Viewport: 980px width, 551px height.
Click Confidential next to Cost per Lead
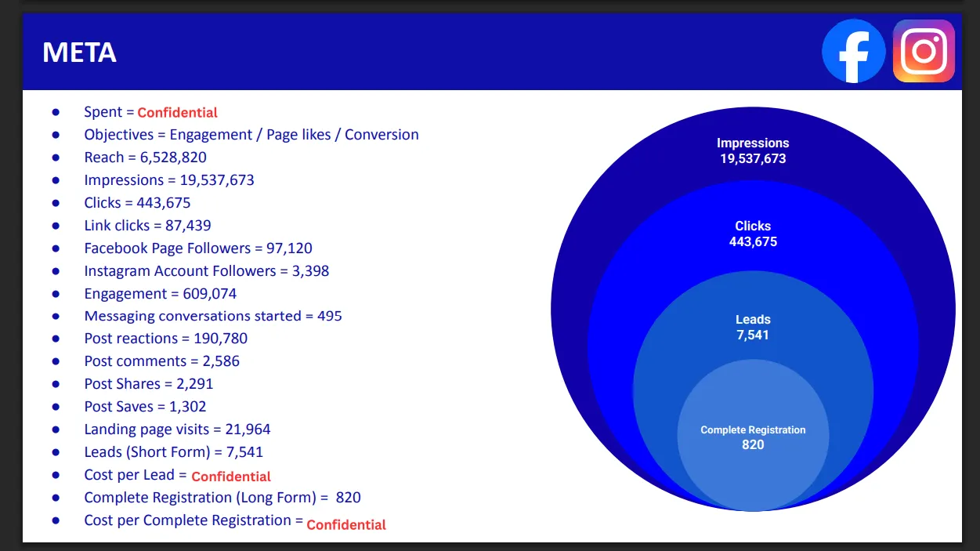231,477
